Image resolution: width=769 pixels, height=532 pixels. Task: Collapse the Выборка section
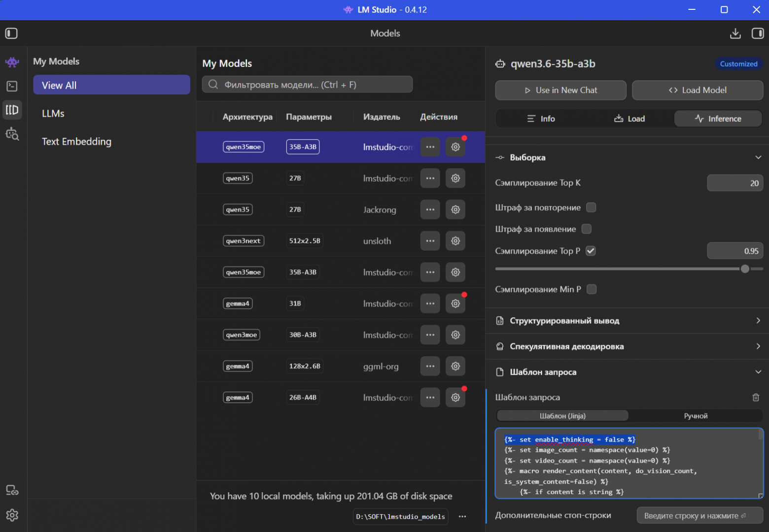[758, 158]
